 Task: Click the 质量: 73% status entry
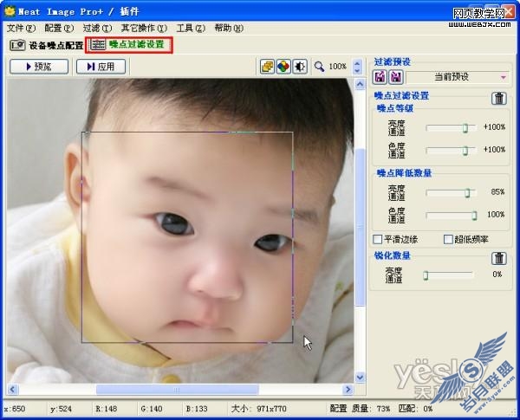[x=371, y=409]
